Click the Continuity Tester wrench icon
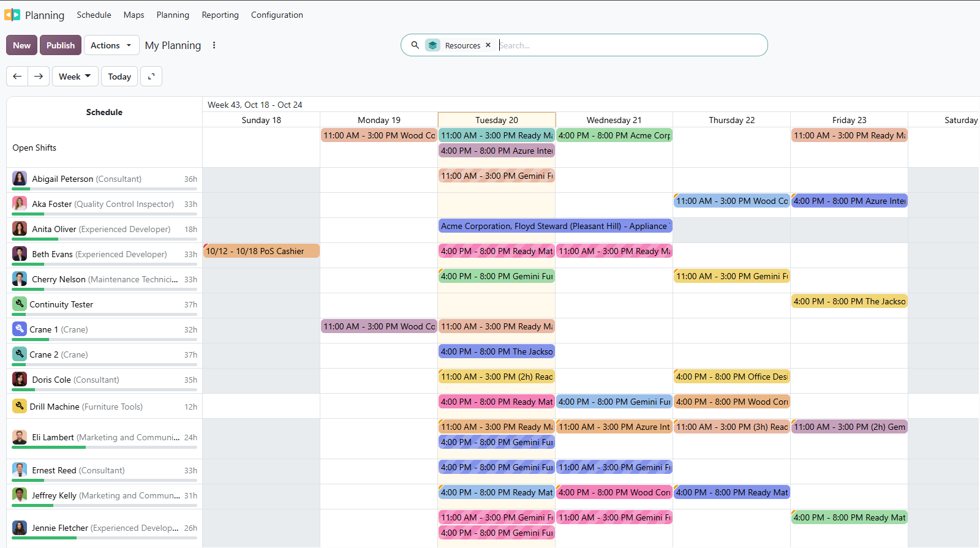Viewport: 980px width, 548px height. (20, 304)
